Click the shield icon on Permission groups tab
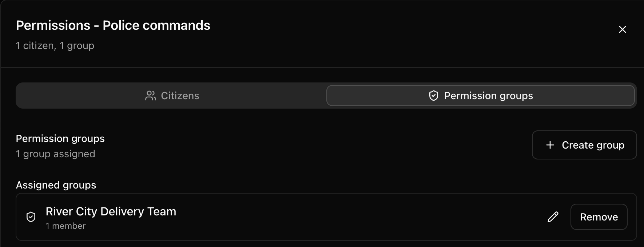The width and height of the screenshot is (644, 247). [x=433, y=96]
